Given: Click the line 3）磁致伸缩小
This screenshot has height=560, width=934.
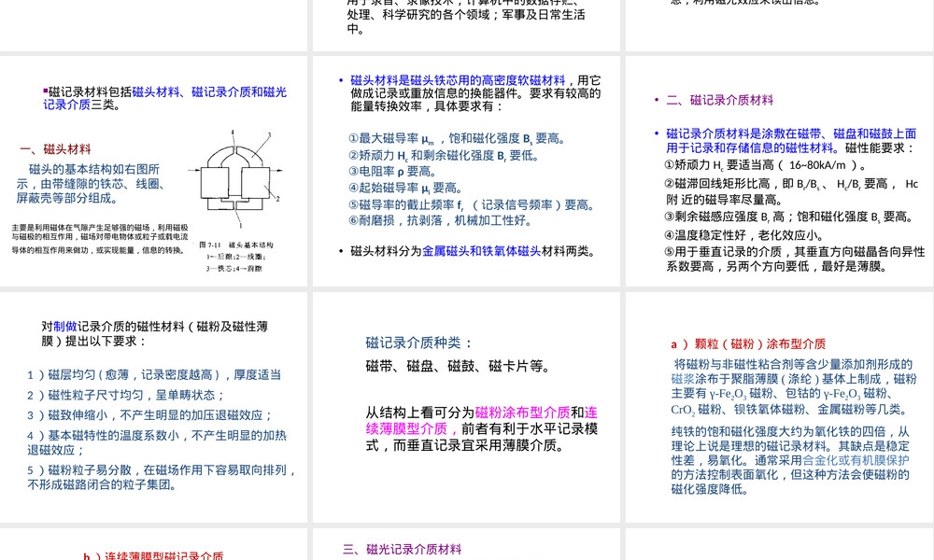Looking at the screenshot, I should click(x=149, y=415).
